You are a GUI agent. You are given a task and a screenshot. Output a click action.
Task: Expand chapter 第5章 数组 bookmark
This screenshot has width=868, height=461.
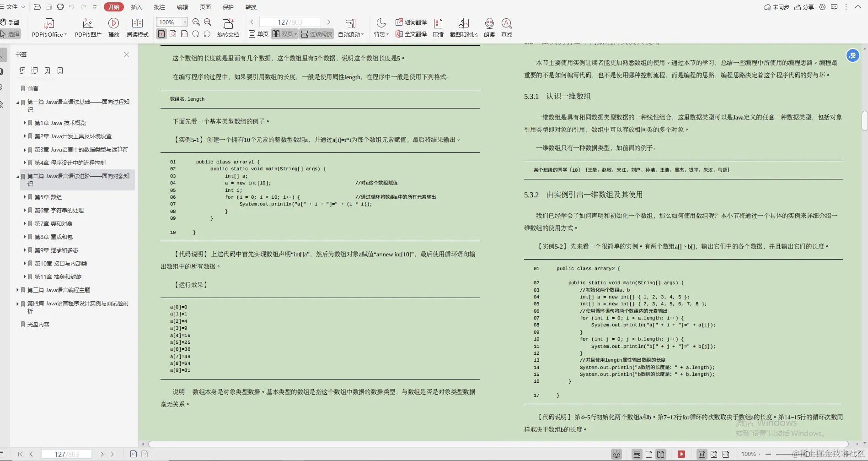tap(26, 197)
